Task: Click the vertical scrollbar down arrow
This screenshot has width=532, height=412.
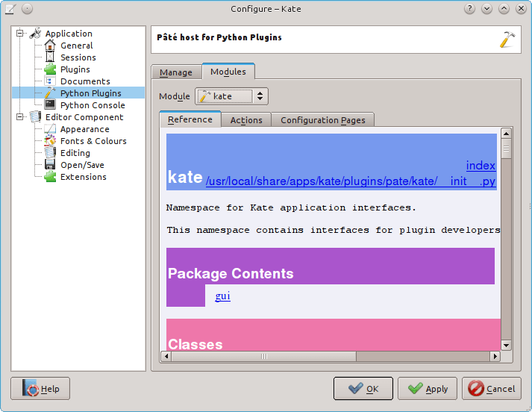Action: click(506, 346)
